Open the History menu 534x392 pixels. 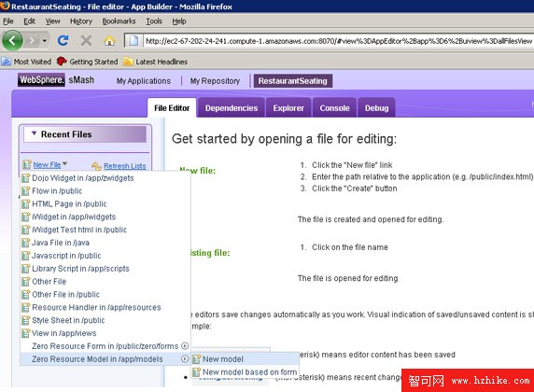point(81,21)
